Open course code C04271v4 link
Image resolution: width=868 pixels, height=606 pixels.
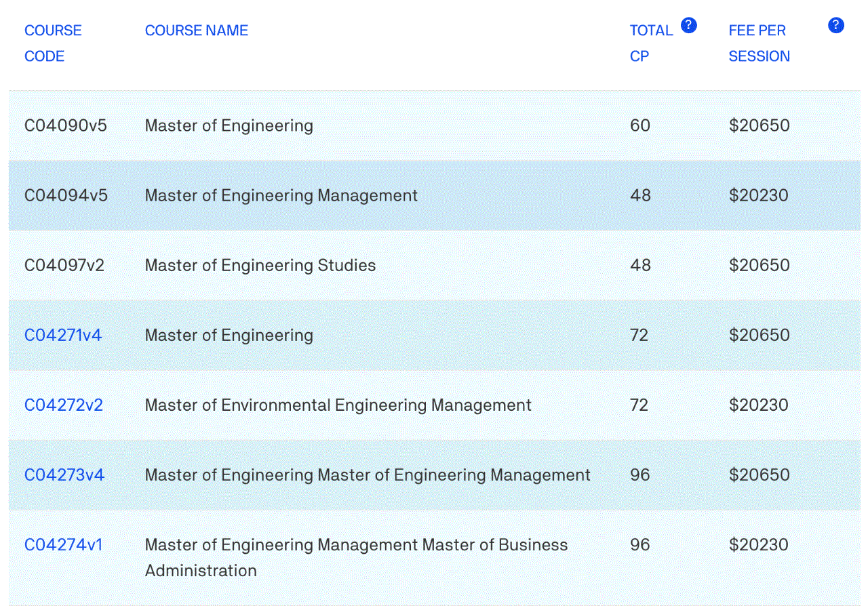pos(63,335)
